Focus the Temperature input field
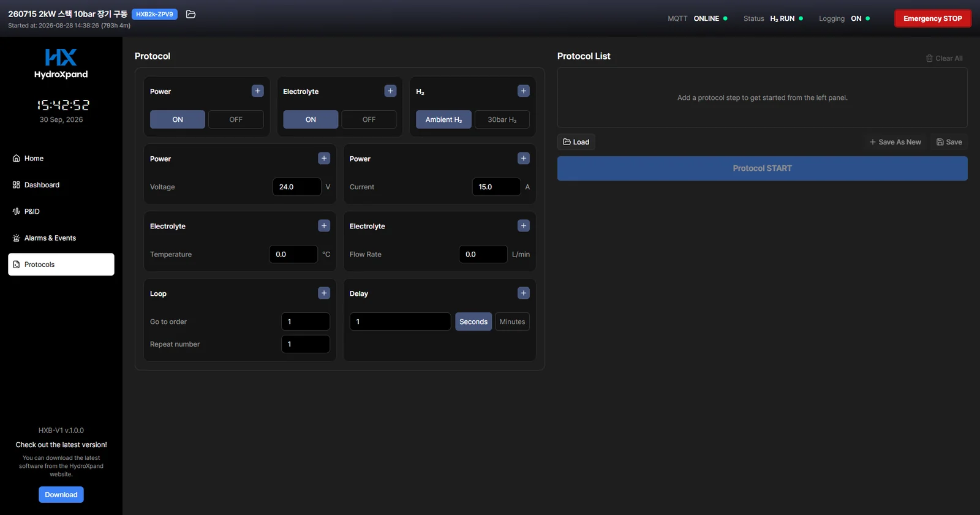 point(293,254)
